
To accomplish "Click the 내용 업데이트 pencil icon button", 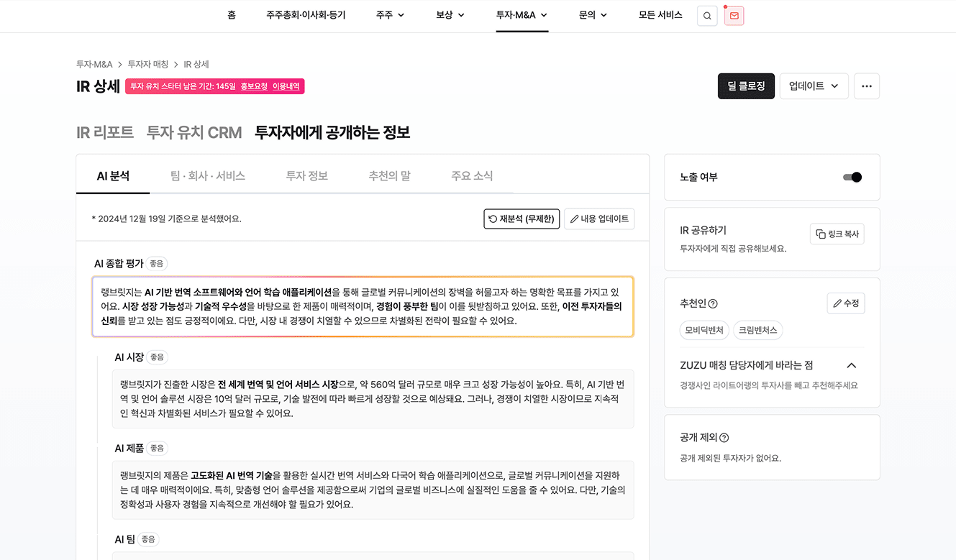I will pyautogui.click(x=599, y=219).
